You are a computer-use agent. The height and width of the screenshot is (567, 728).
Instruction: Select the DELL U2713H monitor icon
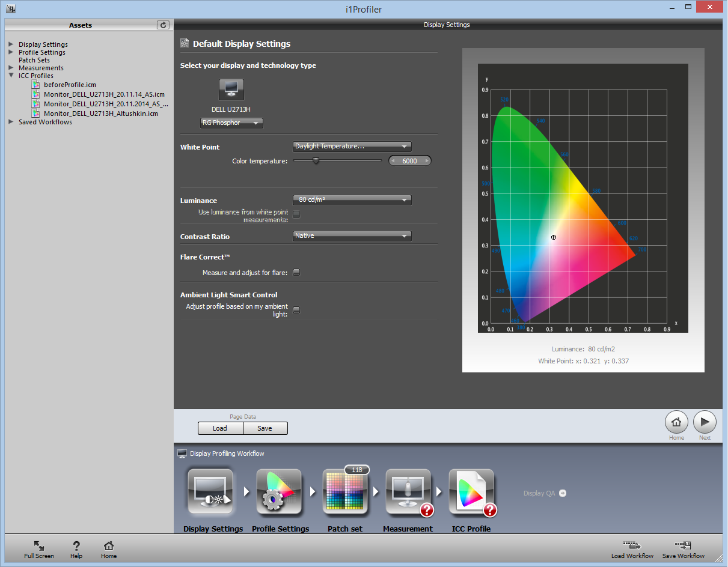[x=231, y=89]
